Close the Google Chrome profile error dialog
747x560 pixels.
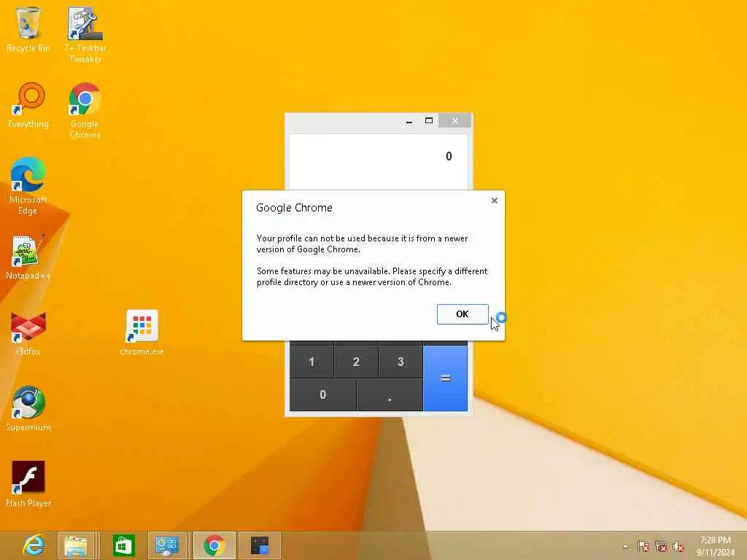[x=495, y=201]
